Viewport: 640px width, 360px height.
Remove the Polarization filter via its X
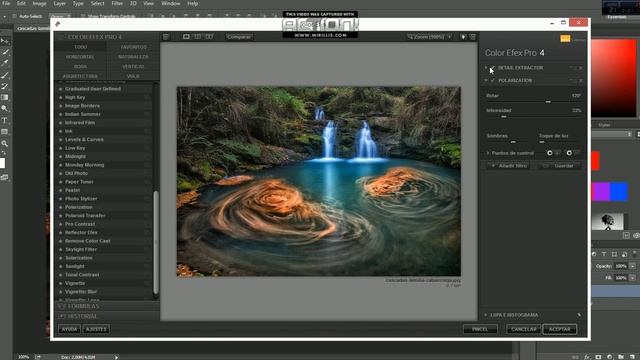point(581,81)
